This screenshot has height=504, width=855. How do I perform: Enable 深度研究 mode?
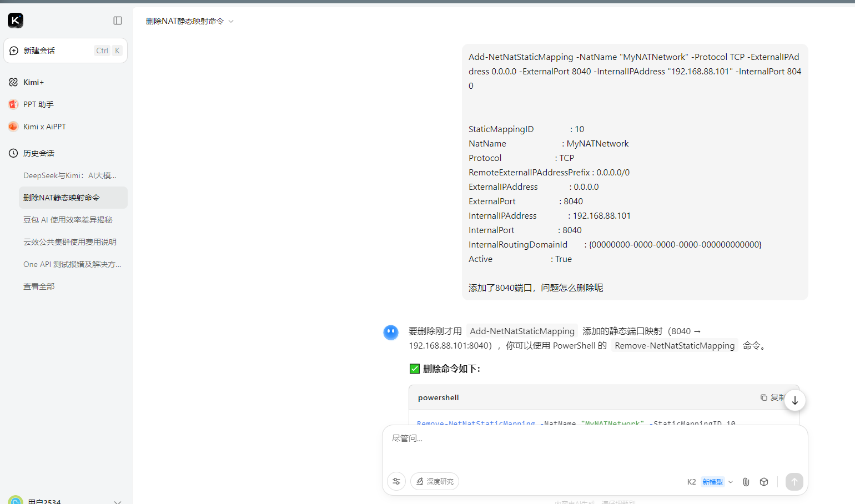pos(435,481)
